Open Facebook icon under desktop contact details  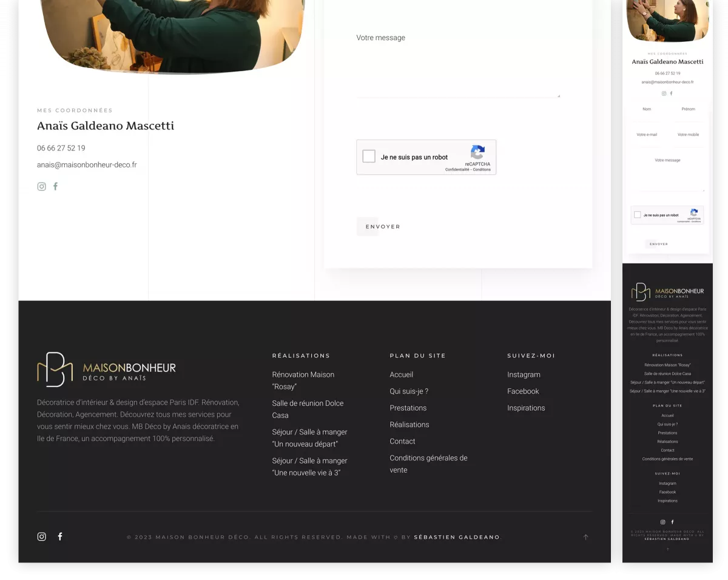(x=55, y=186)
